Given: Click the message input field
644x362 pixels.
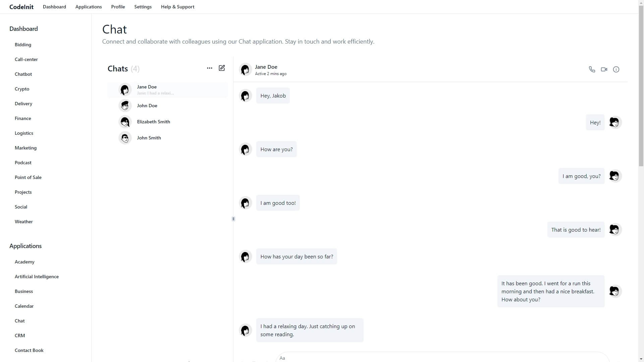Looking at the screenshot, I should (x=436, y=358).
